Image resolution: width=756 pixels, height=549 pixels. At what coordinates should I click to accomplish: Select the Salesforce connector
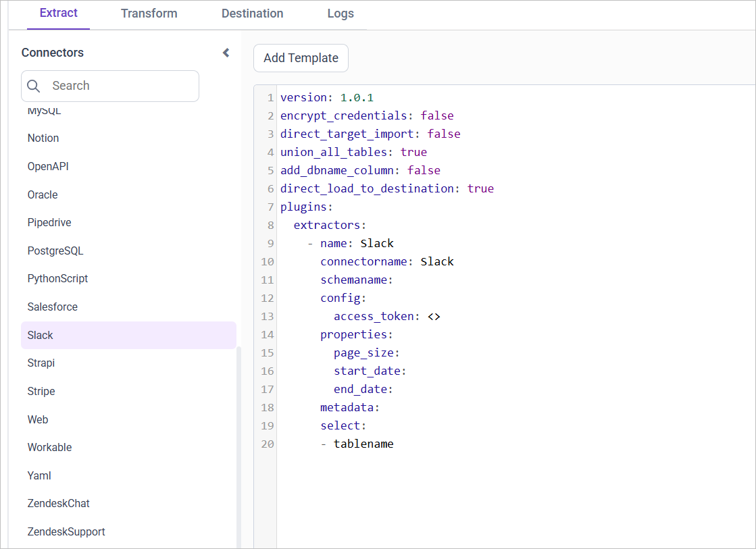coord(52,307)
